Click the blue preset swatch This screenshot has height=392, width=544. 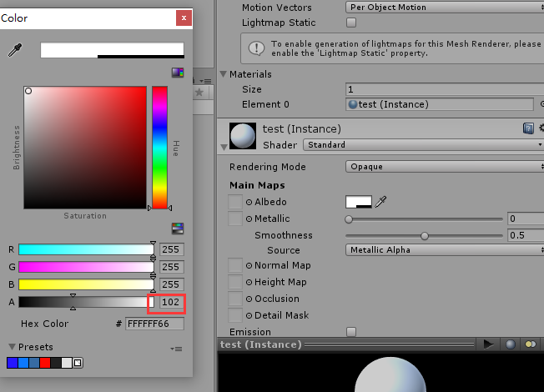(13, 363)
